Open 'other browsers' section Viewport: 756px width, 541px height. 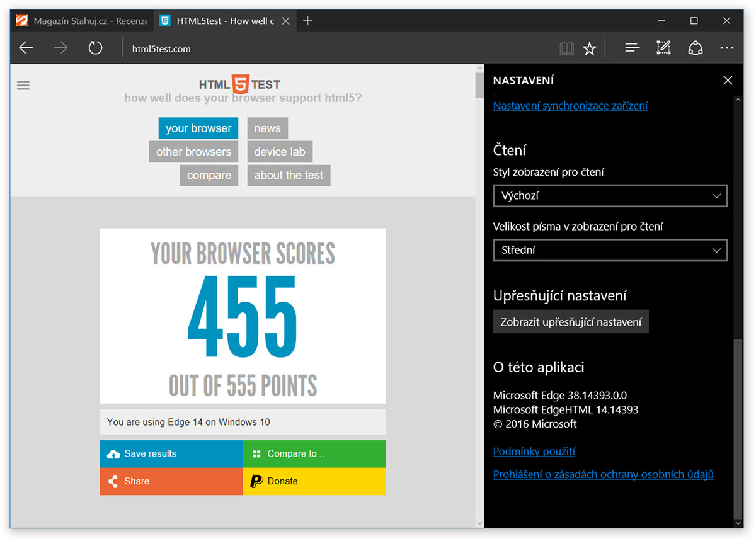click(x=194, y=152)
